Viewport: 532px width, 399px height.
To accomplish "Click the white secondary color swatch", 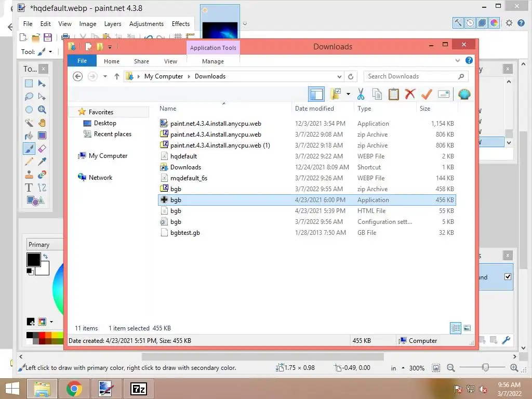I will click(x=45, y=269).
